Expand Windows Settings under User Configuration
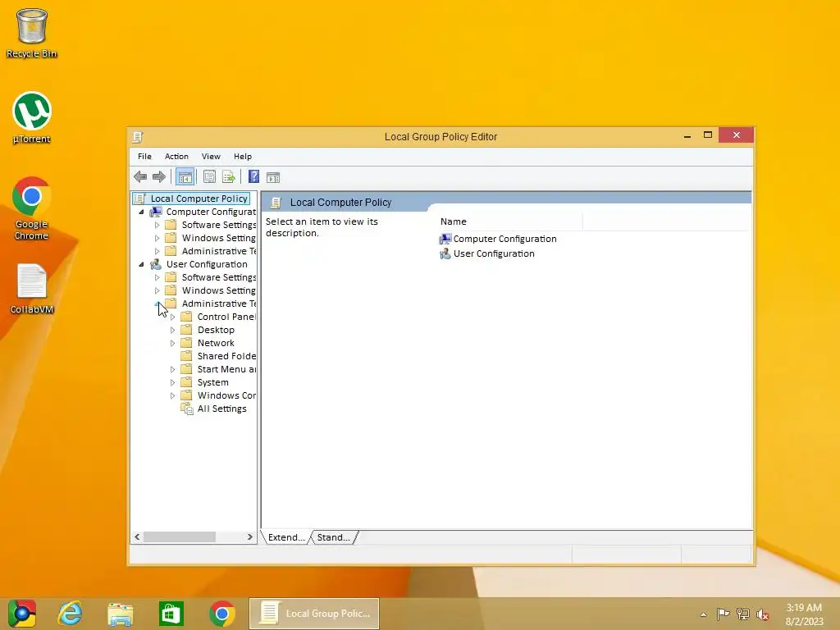This screenshot has height=630, width=840. 157,291
